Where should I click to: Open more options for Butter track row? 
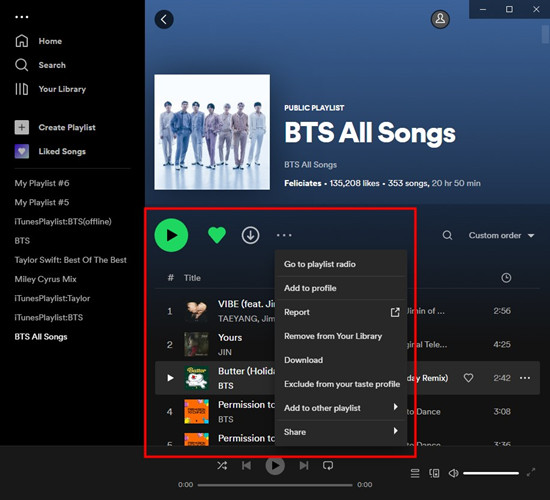tap(525, 378)
